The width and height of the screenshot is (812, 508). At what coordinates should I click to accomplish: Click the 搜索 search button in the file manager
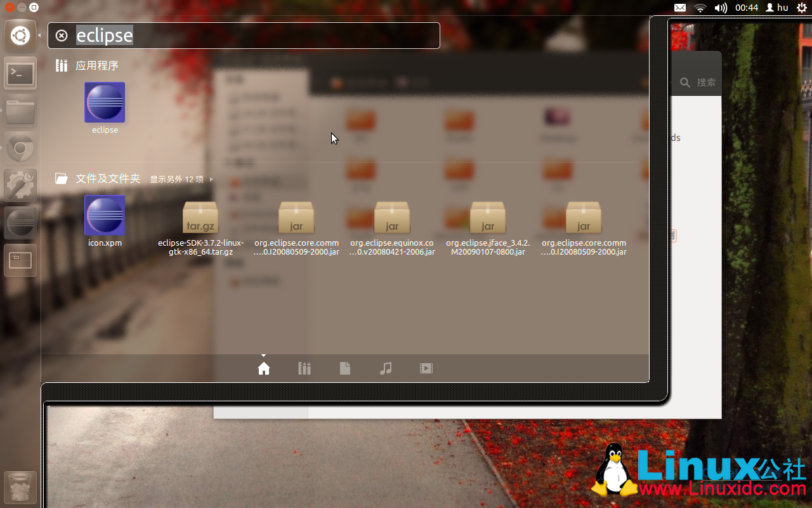click(x=698, y=83)
